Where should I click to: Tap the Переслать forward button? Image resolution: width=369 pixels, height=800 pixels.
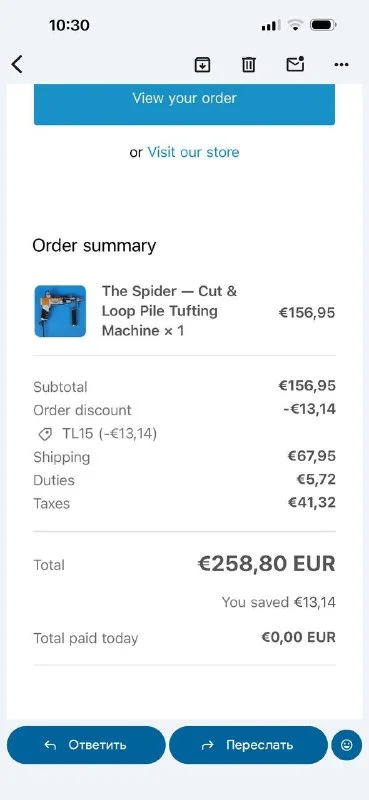248,745
